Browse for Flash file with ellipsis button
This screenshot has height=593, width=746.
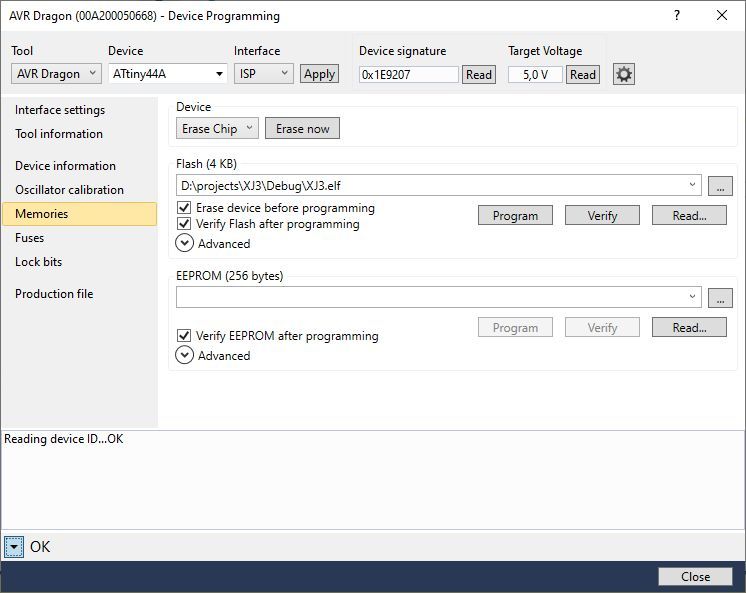tap(720, 186)
